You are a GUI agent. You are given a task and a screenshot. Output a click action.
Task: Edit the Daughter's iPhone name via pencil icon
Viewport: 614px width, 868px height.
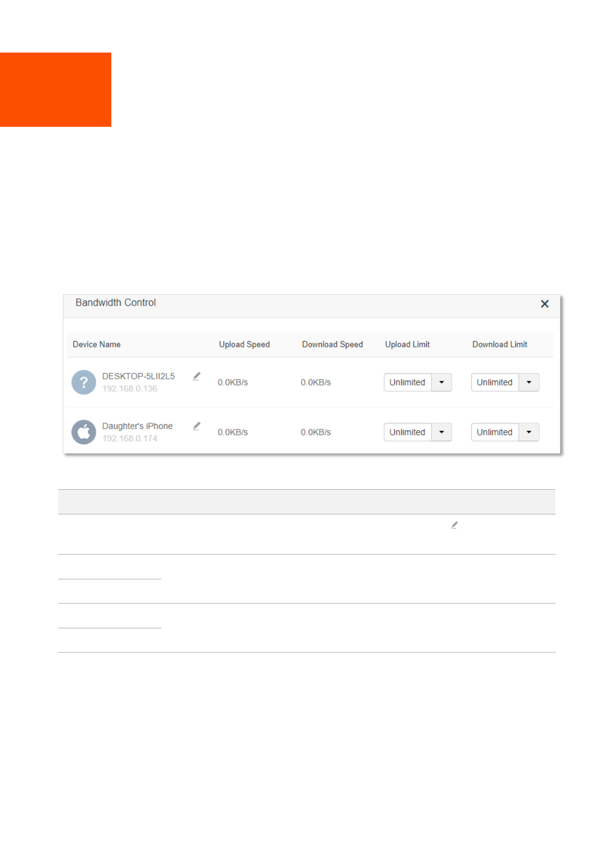click(x=196, y=426)
